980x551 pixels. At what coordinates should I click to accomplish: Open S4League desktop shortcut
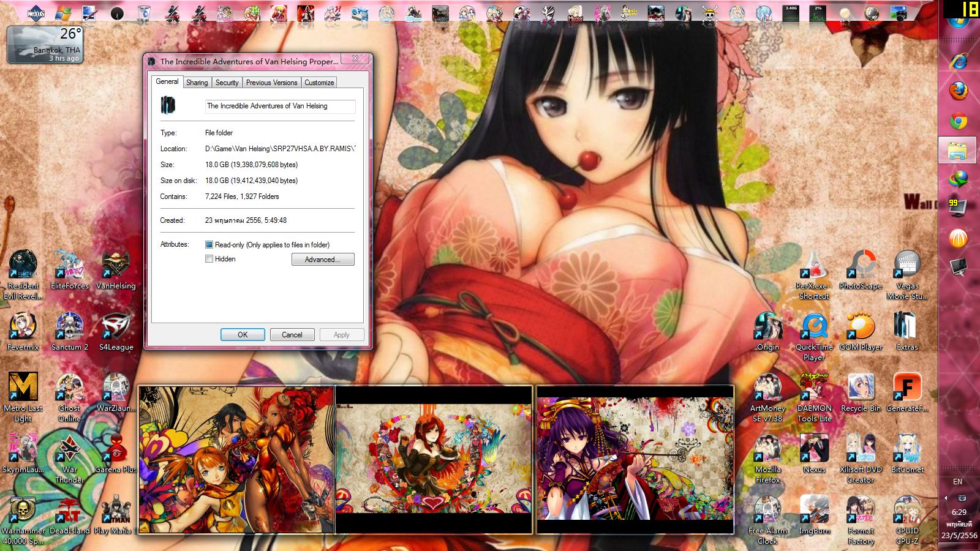[116, 331]
